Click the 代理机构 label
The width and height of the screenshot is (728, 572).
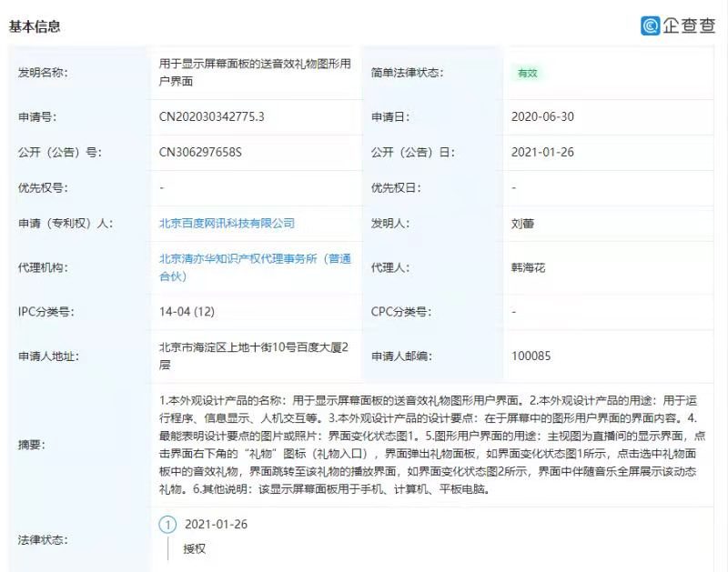coord(43,267)
